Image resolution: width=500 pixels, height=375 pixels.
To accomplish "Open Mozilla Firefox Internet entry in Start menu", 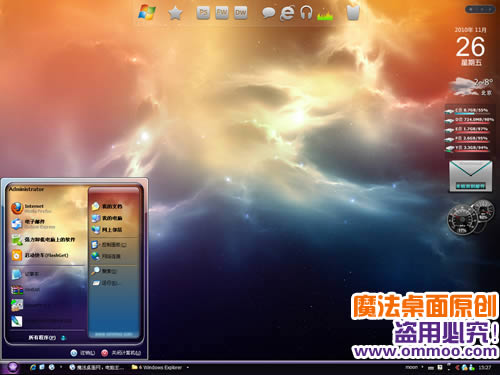I will 32,208.
